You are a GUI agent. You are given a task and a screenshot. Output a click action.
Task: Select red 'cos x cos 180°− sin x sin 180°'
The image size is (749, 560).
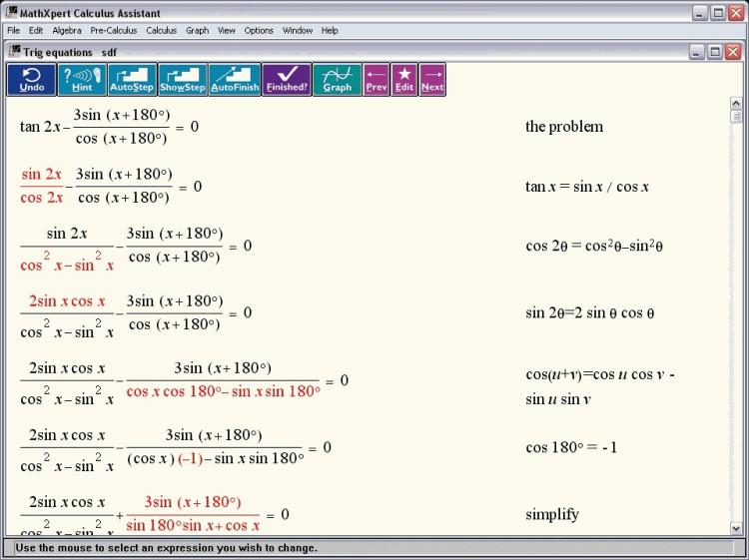223,391
